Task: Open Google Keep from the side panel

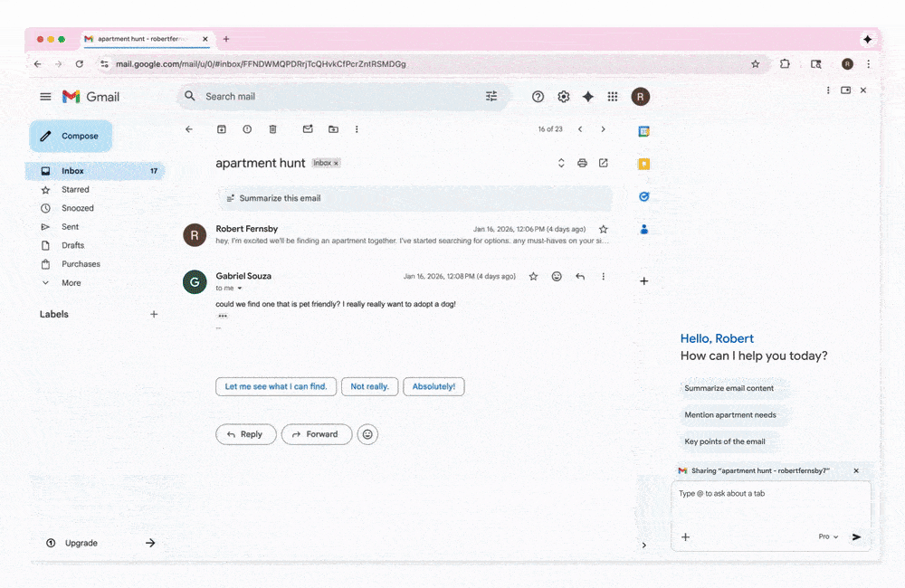Action: tap(643, 164)
